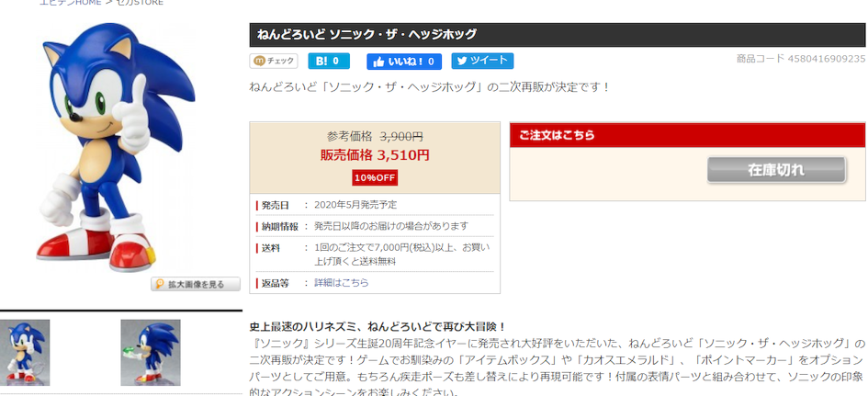Click the product title ねんどろいど ソニック・ザ・ヘッジホッグ
Screen dimensions: 868x396
click(x=366, y=34)
